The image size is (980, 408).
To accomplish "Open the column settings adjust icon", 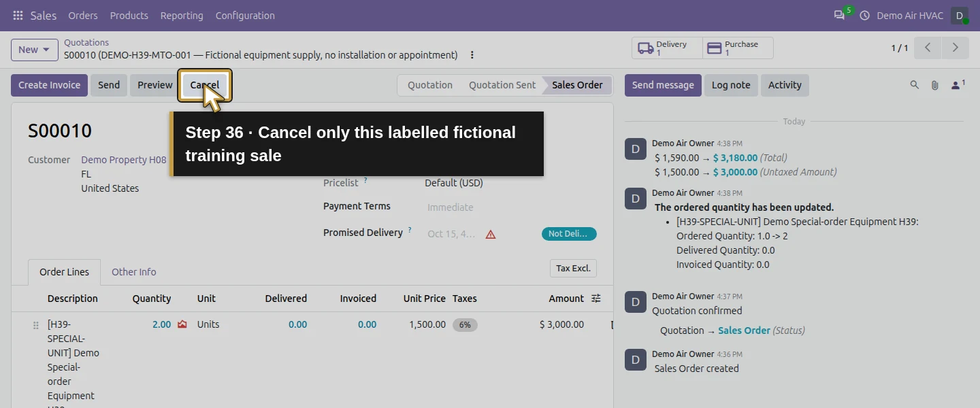I will click(596, 299).
